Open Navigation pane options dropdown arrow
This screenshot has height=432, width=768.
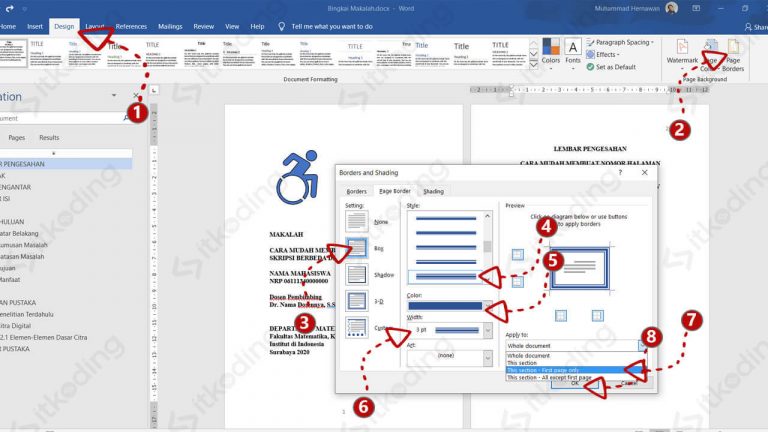[114, 96]
